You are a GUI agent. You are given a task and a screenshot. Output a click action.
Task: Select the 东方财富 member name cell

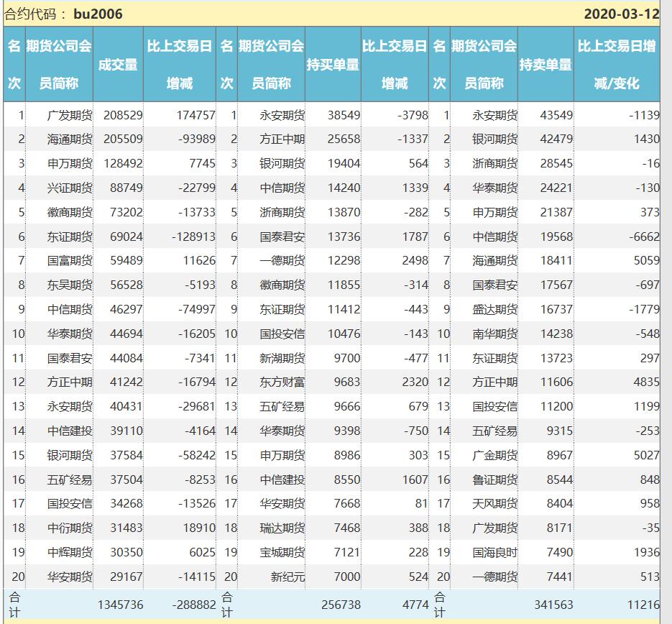point(282,382)
